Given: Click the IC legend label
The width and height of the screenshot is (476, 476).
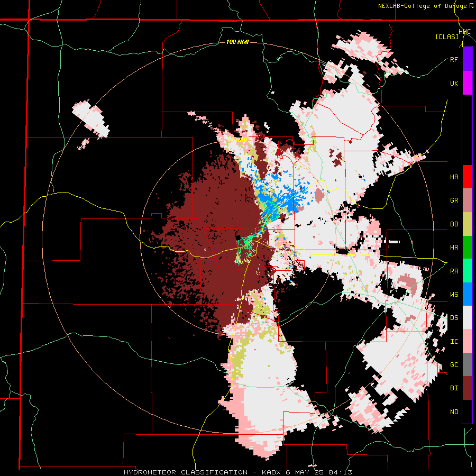Looking at the screenshot, I should click(454, 342).
